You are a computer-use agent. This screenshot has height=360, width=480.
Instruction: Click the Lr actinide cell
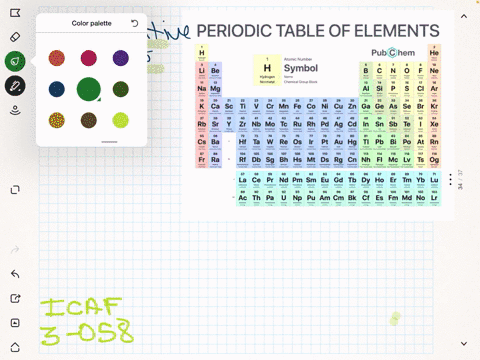[x=434, y=198]
